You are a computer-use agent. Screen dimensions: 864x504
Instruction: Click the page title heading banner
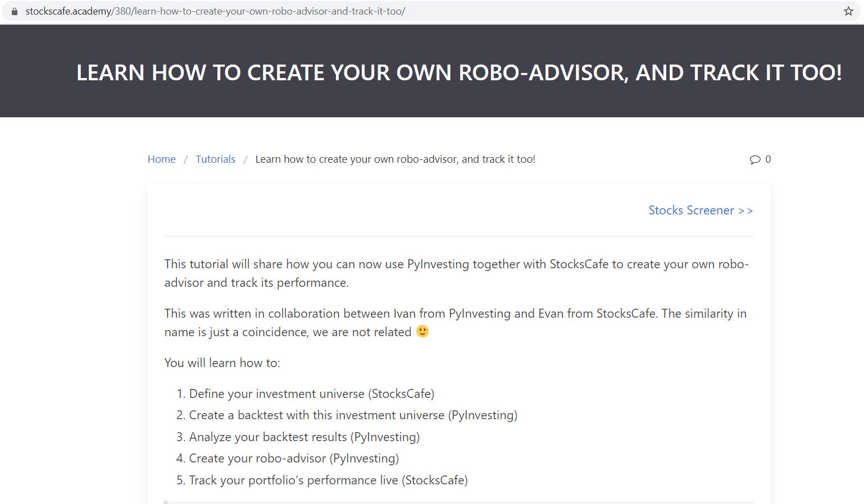tap(459, 72)
